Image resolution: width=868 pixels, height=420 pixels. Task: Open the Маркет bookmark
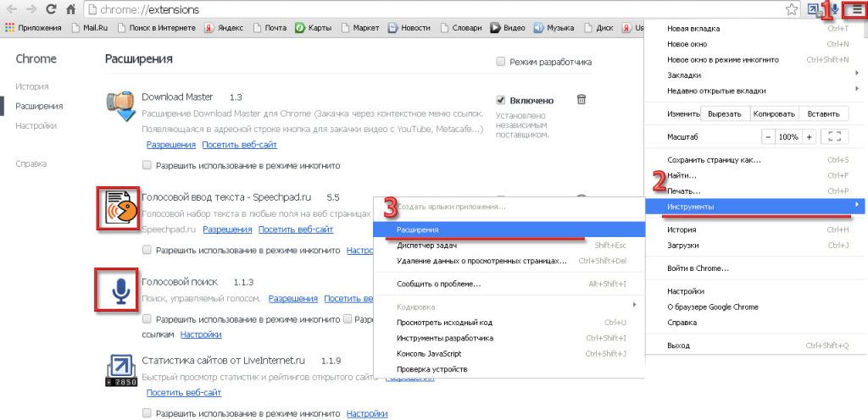click(x=360, y=28)
